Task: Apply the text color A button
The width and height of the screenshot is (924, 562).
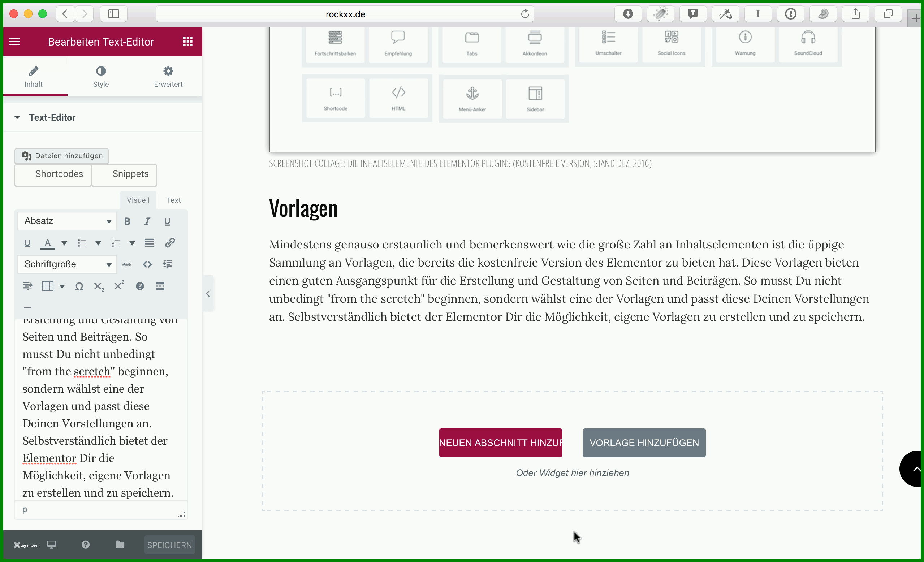Action: 47,243
